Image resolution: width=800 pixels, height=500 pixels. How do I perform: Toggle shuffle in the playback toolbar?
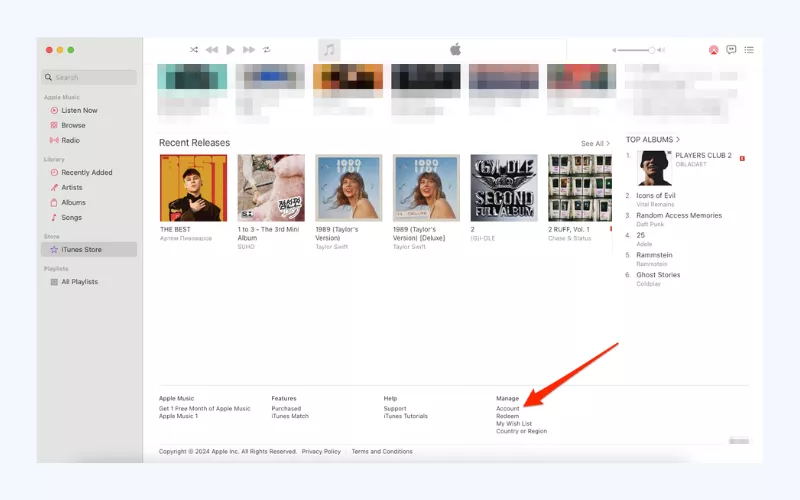194,49
